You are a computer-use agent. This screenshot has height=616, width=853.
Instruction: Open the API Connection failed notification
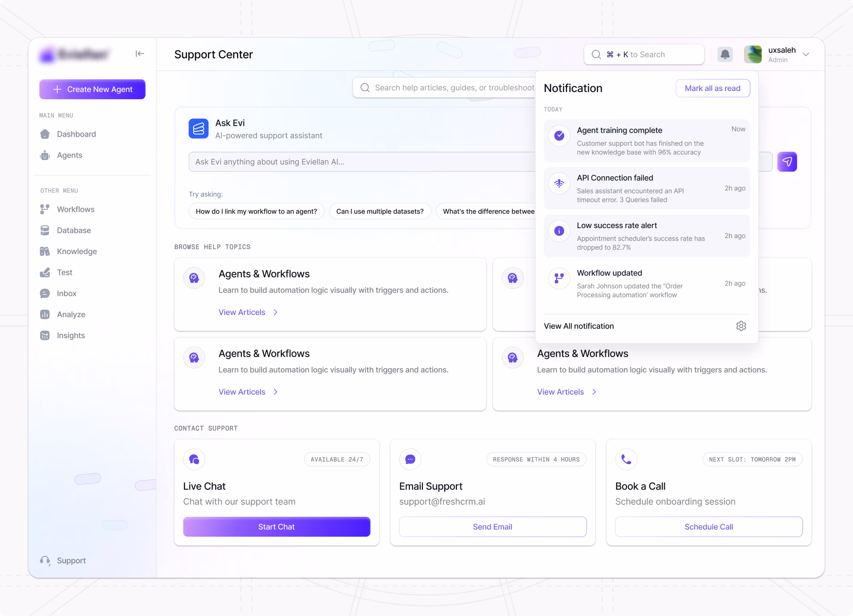point(646,188)
